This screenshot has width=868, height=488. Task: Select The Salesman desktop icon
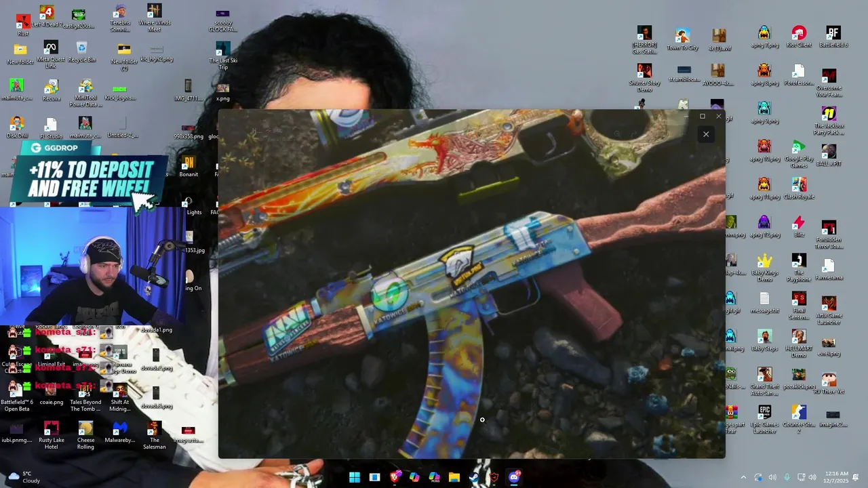pyautogui.click(x=155, y=435)
